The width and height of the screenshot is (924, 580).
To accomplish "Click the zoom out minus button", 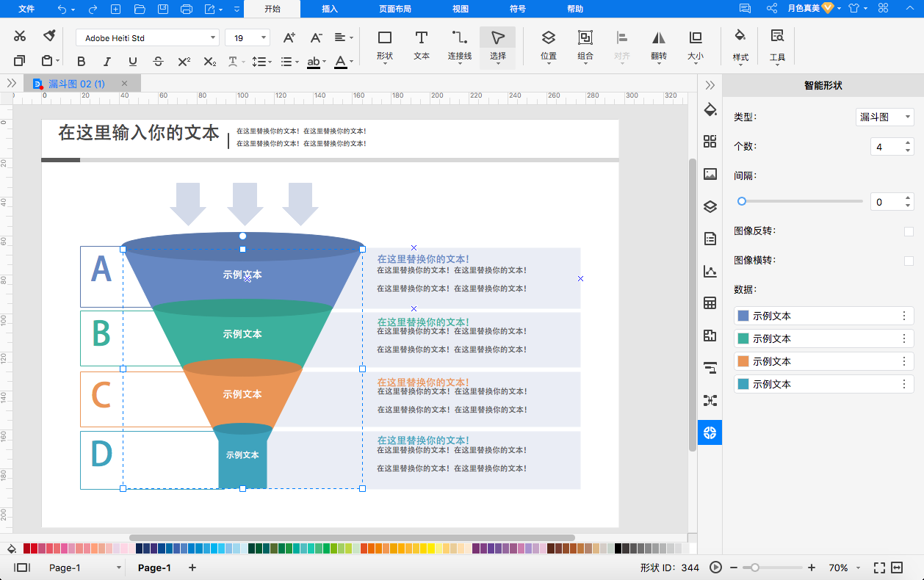I will tap(734, 568).
